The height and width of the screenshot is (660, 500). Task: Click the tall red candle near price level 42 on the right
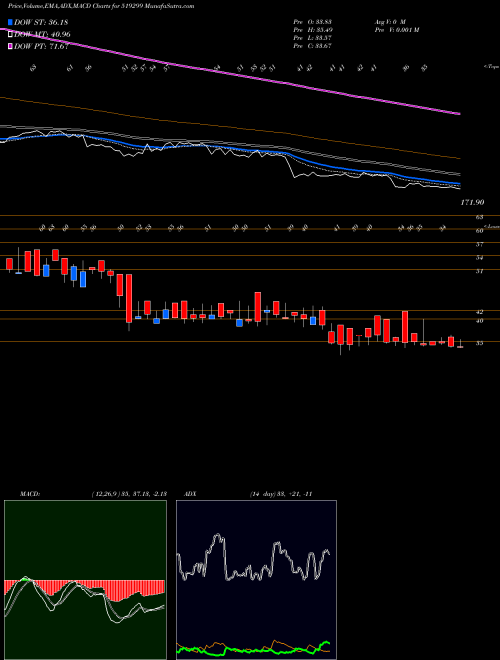pyautogui.click(x=405, y=327)
